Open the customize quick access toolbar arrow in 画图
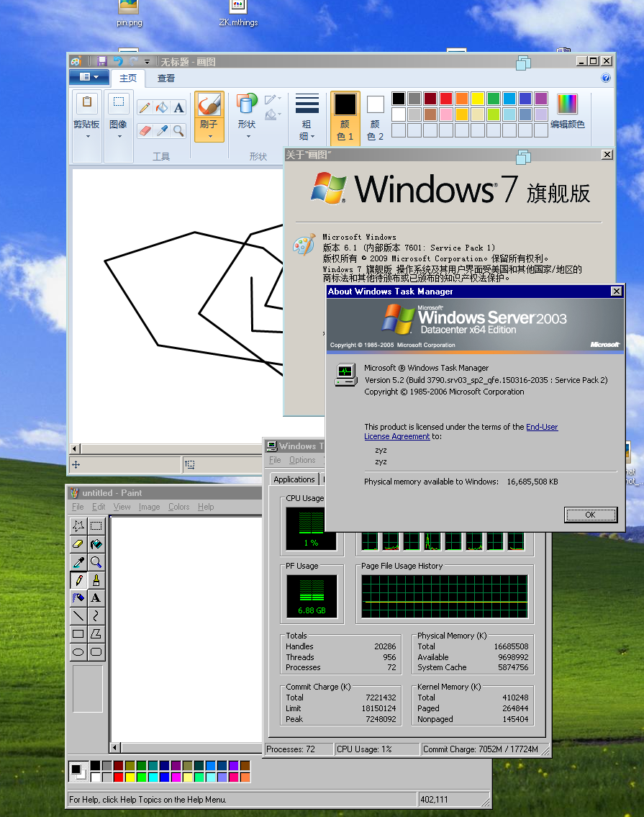 [x=147, y=62]
